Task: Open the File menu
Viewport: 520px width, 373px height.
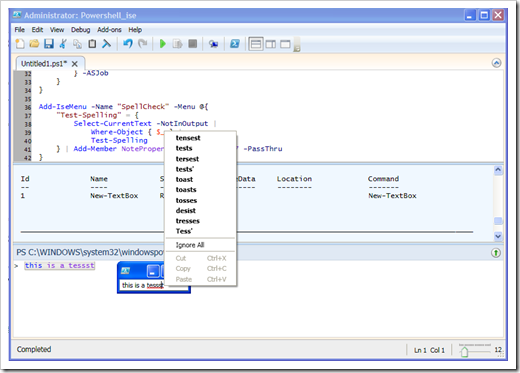Action: [20, 30]
